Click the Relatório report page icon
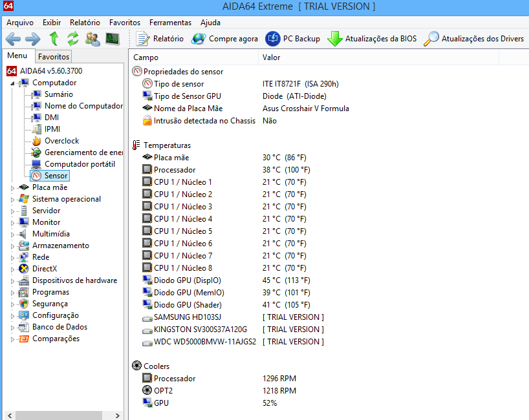 point(143,39)
